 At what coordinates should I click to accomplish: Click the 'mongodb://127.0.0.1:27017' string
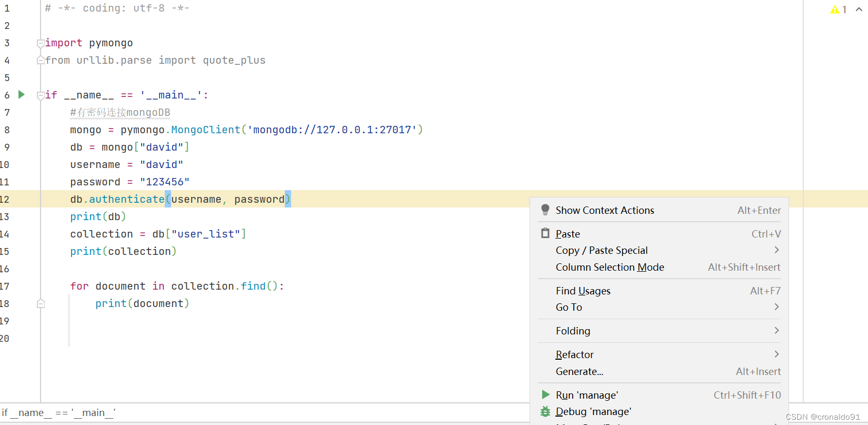(x=332, y=130)
